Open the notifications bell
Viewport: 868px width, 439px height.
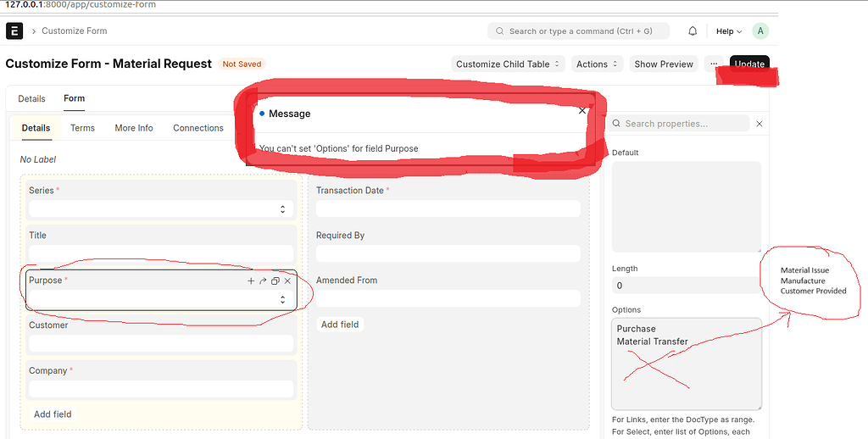point(693,31)
